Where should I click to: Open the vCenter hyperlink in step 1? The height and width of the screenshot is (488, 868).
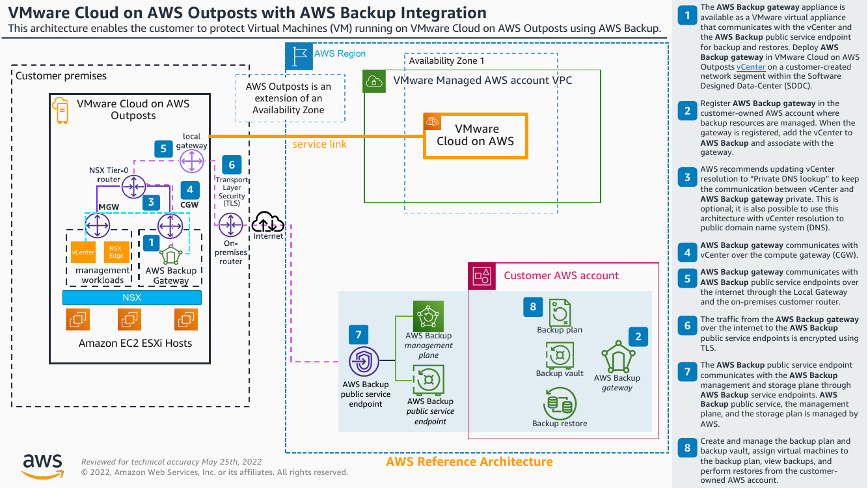pyautogui.click(x=751, y=66)
